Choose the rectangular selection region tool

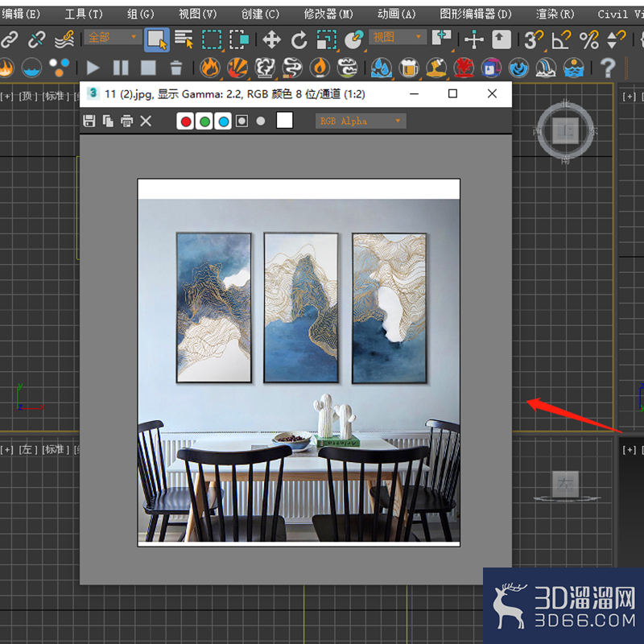click(212, 39)
